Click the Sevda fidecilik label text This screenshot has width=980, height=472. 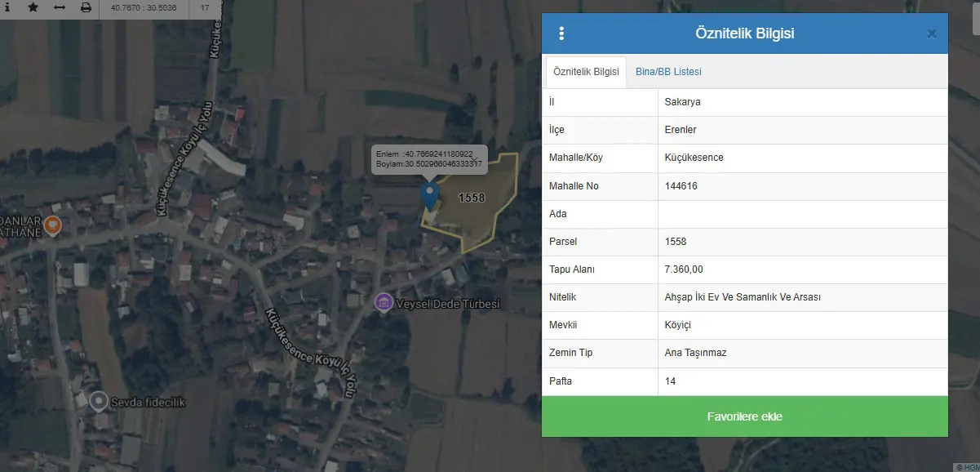[149, 403]
